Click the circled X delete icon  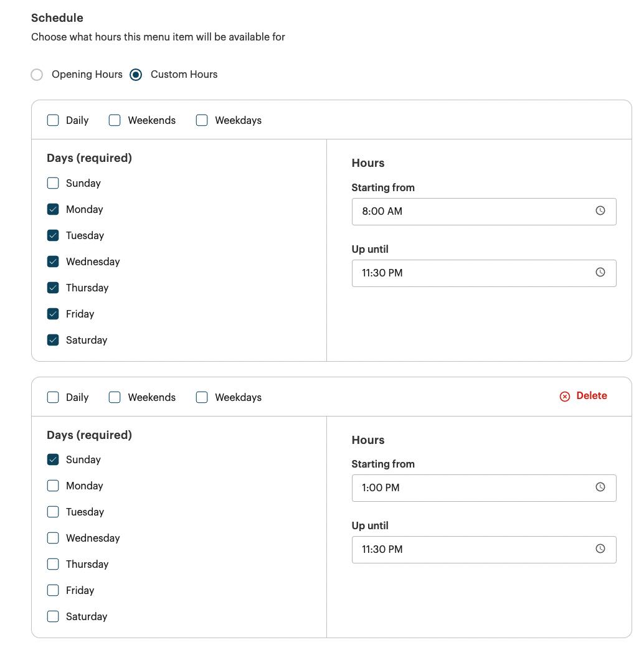(565, 396)
